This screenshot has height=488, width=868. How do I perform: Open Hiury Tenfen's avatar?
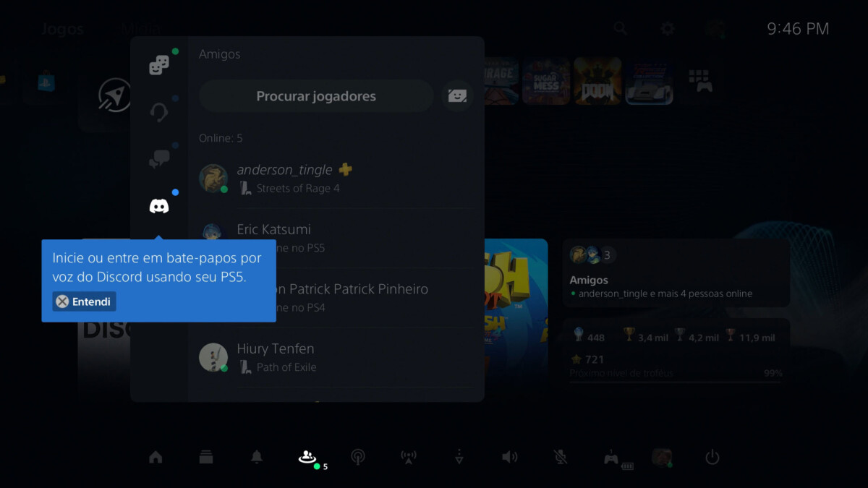(213, 357)
